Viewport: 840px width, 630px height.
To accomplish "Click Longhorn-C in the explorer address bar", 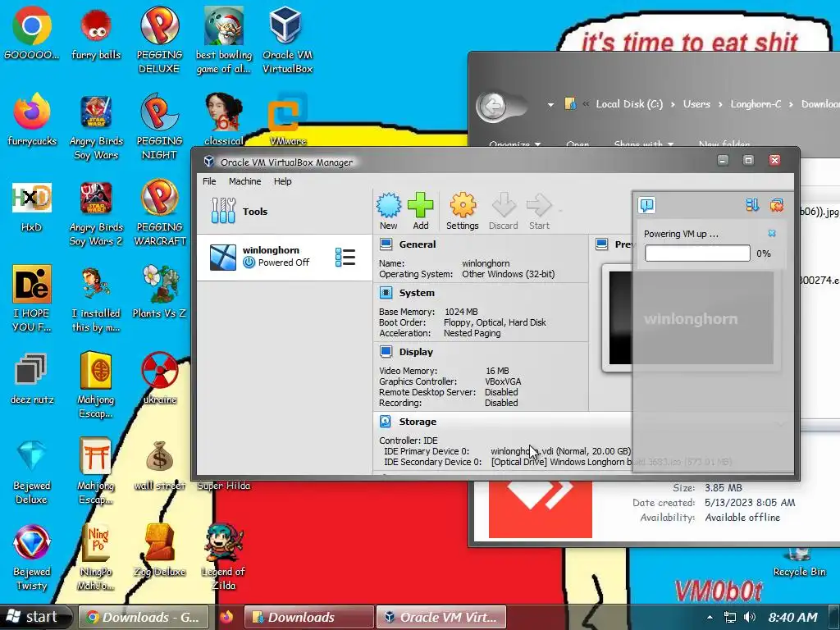I will (x=756, y=104).
